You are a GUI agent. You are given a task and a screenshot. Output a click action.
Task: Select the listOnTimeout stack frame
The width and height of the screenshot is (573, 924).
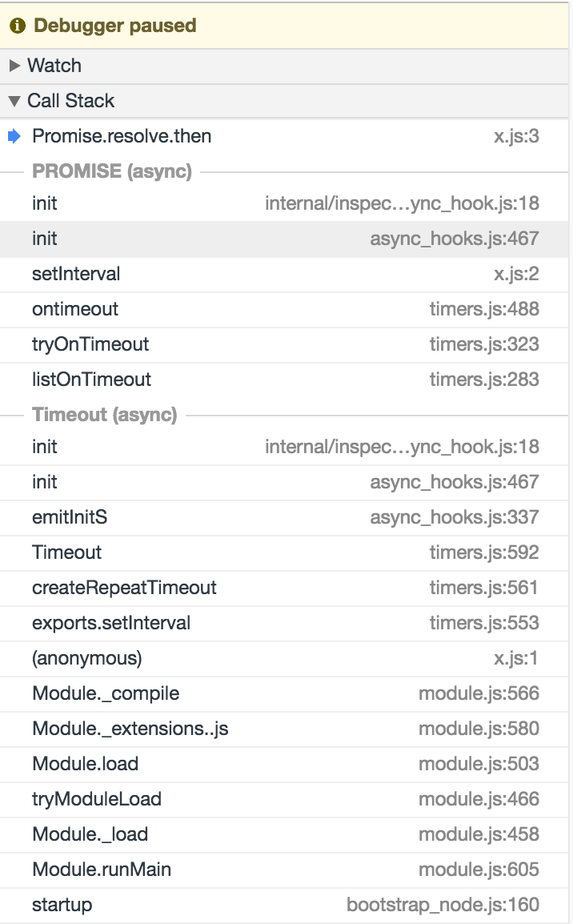coord(284,380)
